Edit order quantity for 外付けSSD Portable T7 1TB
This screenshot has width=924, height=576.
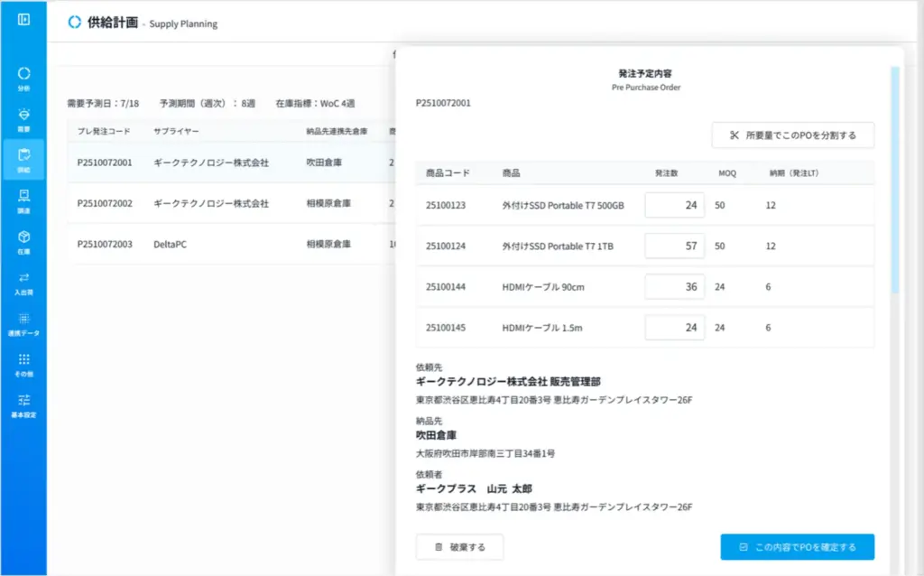[x=675, y=246]
